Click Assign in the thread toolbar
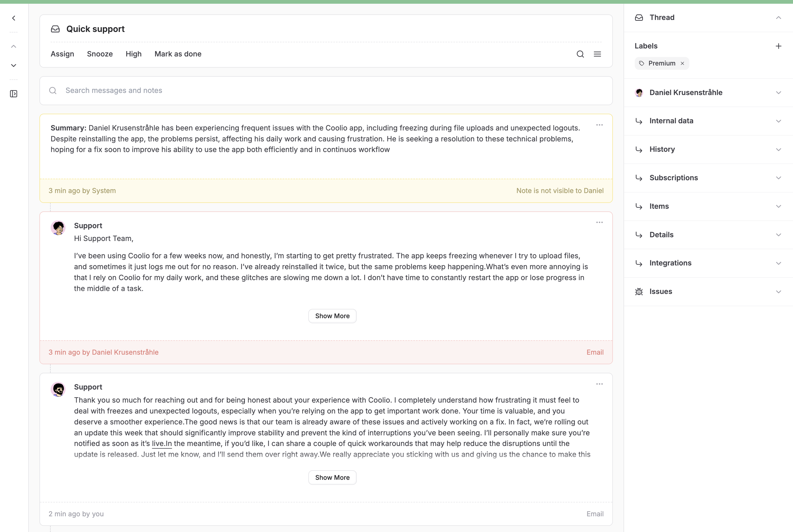This screenshot has width=793, height=532. tap(62, 54)
